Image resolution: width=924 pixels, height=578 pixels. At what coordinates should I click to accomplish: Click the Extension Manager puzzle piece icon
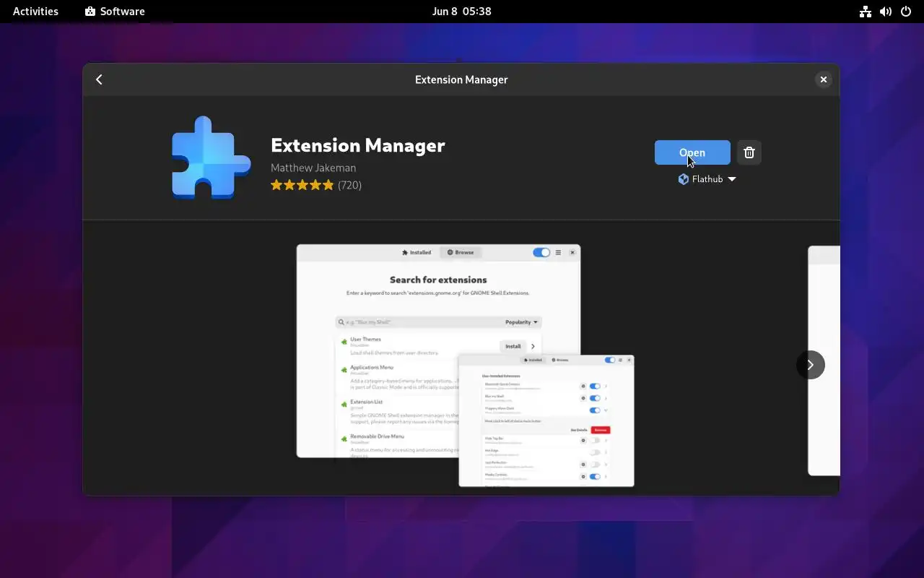[x=211, y=157]
